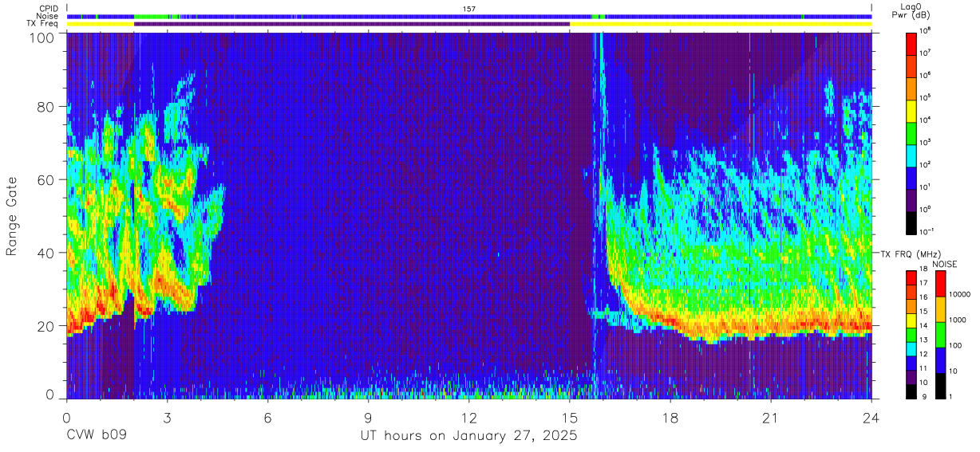Click the '10000' NOISE scale label
980x452 pixels.
pyautogui.click(x=961, y=296)
